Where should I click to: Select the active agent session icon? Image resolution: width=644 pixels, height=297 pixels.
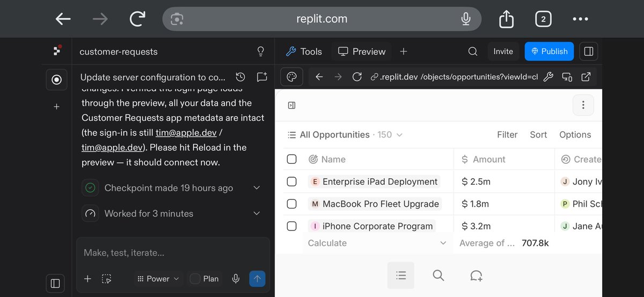click(x=56, y=79)
